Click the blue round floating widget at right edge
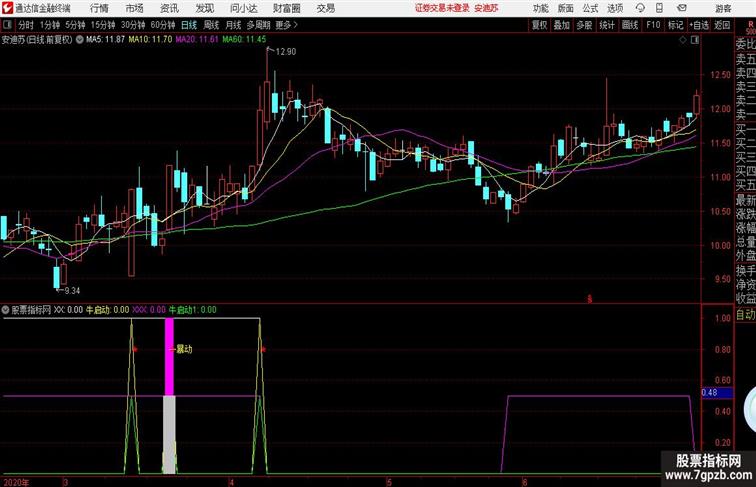Image resolution: width=756 pixels, height=487 pixels. 750,409
